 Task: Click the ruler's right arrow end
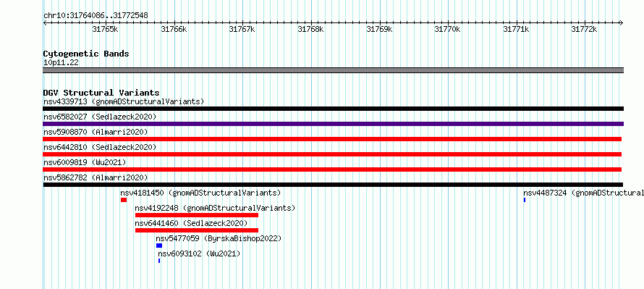tap(622, 23)
